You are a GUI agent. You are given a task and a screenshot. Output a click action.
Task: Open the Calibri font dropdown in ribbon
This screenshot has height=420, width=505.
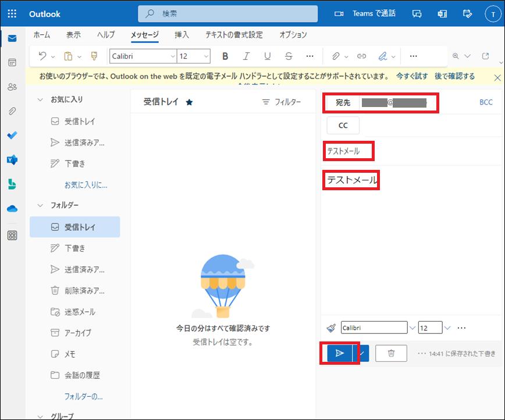173,56
